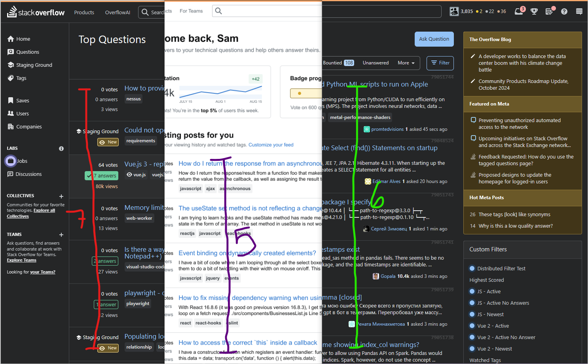Click the Stack Overflow logo
This screenshot has height=364, width=588.
click(36, 12)
